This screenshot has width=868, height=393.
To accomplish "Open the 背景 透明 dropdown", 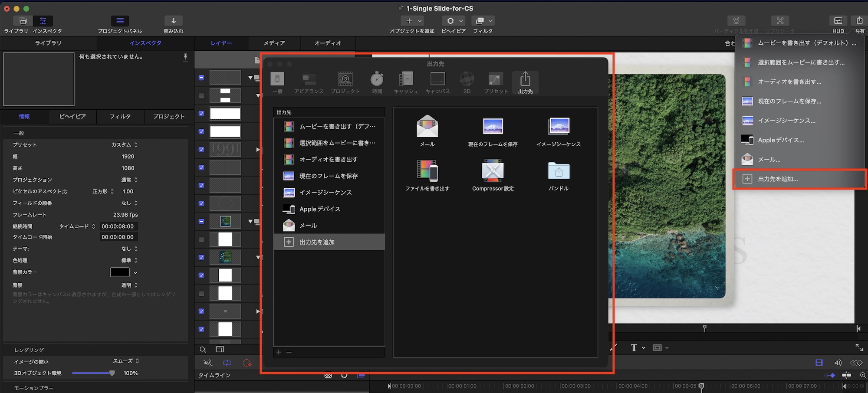I will coord(129,285).
